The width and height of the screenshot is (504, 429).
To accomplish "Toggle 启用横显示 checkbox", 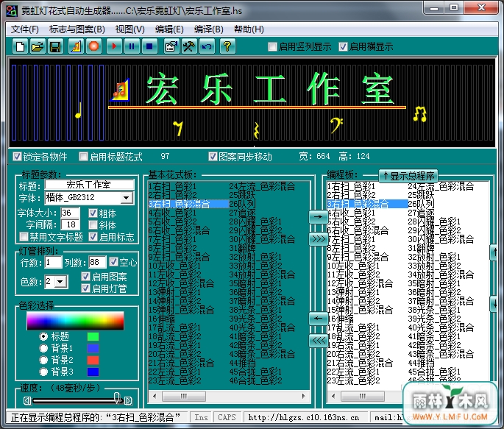I will [343, 47].
